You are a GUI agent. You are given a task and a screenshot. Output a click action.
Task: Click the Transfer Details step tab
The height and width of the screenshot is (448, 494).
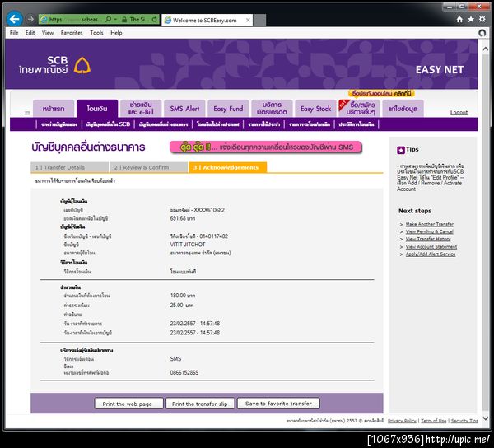(70, 167)
